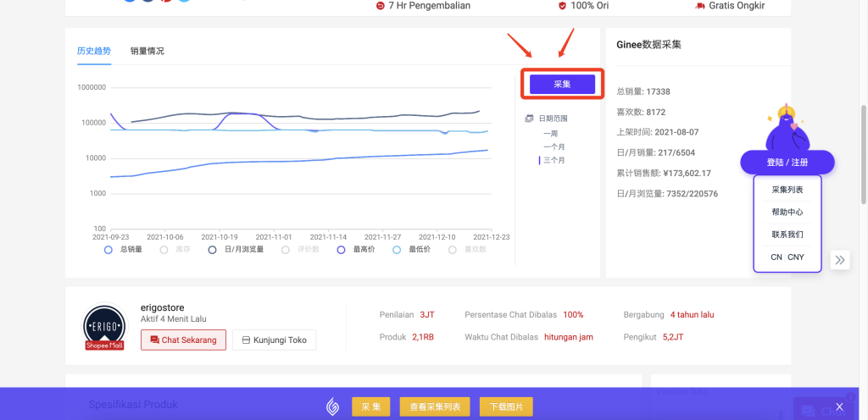
Task: Click the 日/月浏览量: 7352/220576 text
Action: [667, 193]
